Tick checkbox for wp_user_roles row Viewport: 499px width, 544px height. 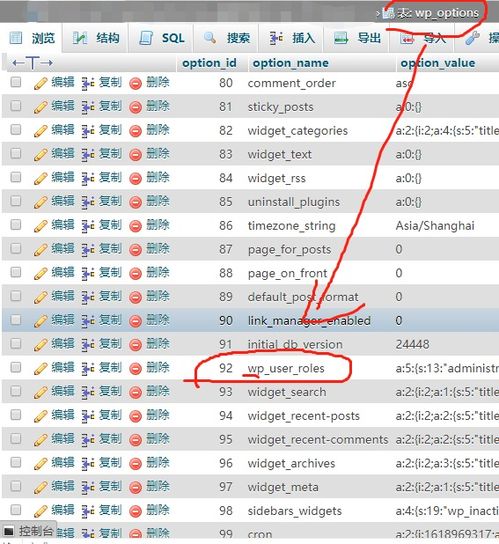coord(16,367)
